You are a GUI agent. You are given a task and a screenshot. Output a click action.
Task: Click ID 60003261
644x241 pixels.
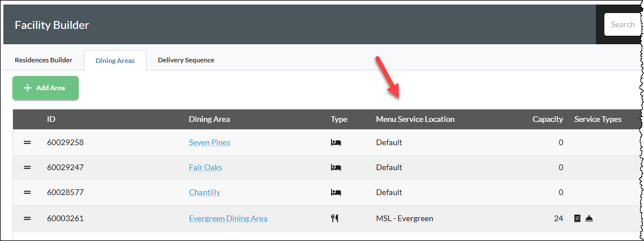(x=65, y=218)
